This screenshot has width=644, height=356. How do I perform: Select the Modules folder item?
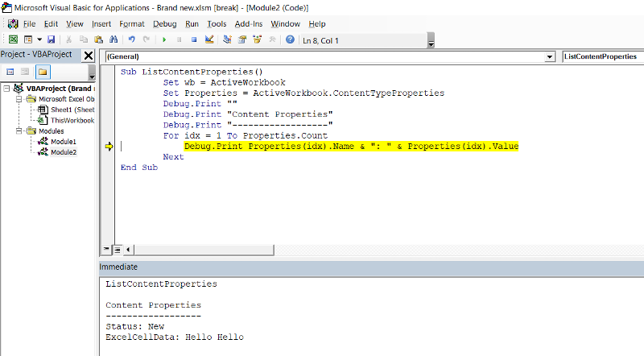point(52,131)
